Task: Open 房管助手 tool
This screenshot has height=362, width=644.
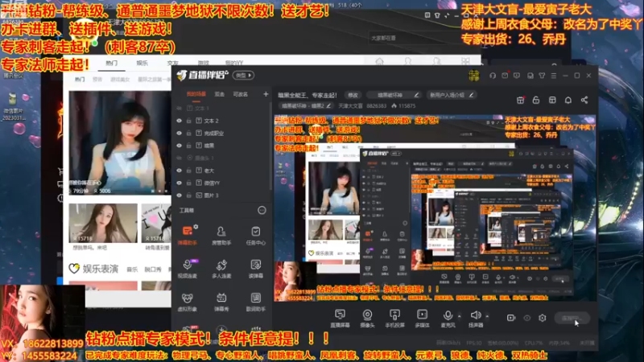Action: [221, 235]
